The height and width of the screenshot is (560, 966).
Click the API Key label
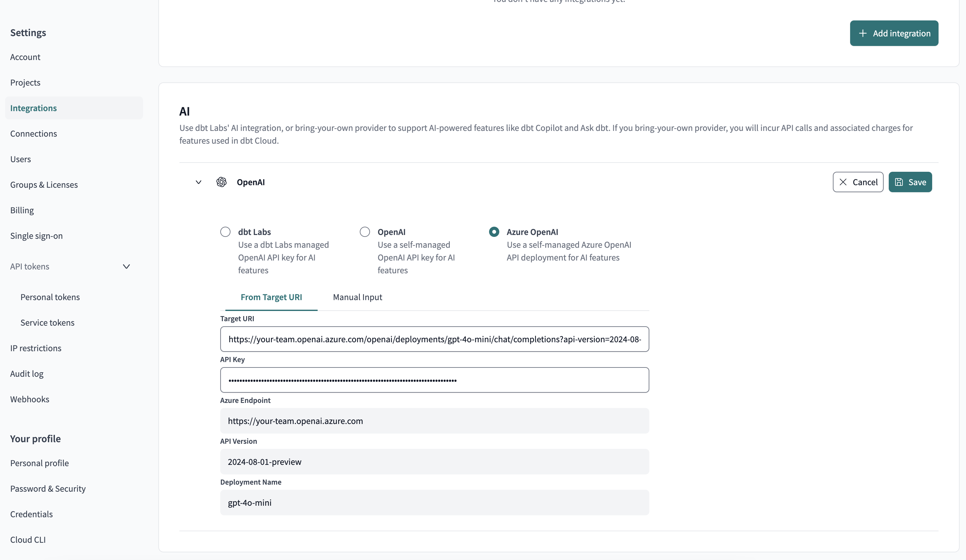[232, 359]
